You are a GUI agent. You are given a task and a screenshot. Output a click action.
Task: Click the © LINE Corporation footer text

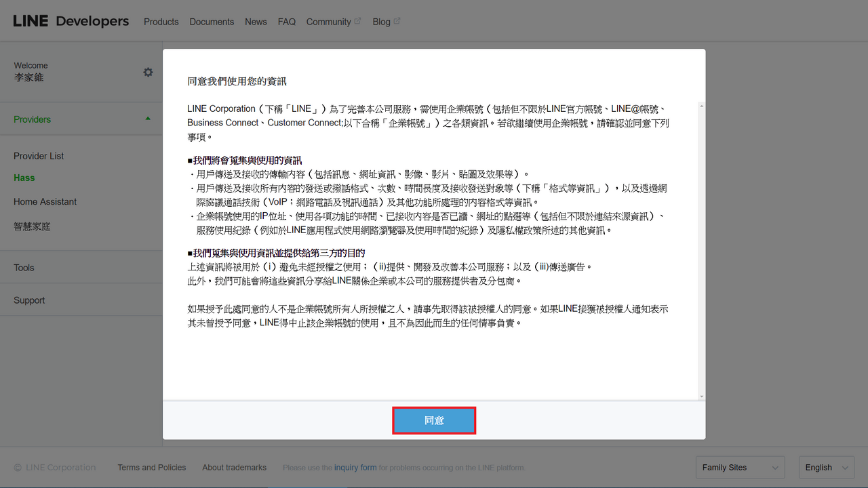click(x=55, y=468)
